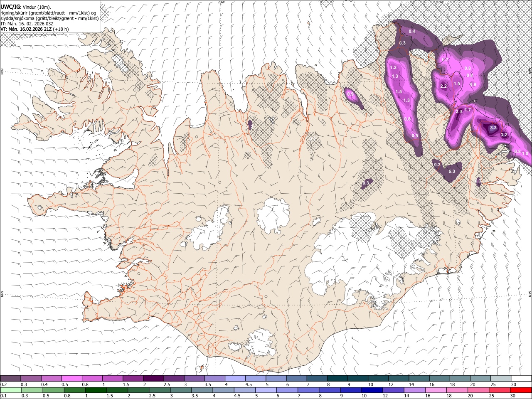Viewport: 532px width, 399px height.
Task: Click the 0.9 label on the small isolated snow patch
Action: (350, 94)
